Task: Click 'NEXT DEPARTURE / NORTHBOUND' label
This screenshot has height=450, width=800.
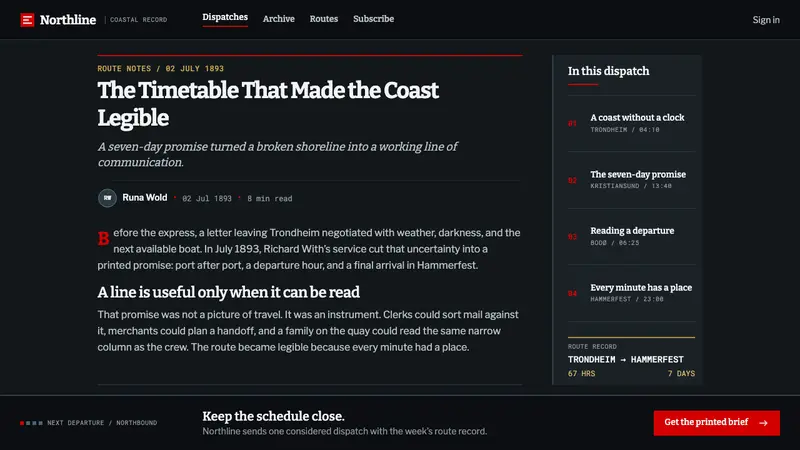Action: (x=102, y=422)
